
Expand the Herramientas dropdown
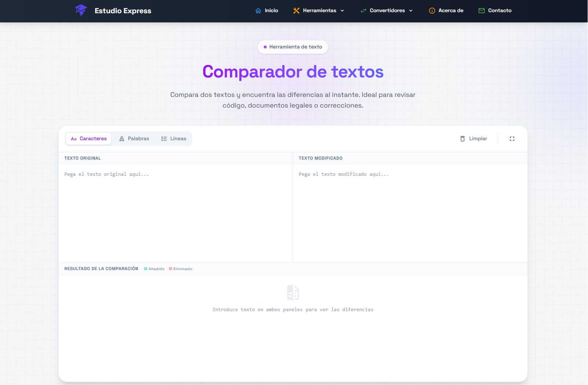pyautogui.click(x=319, y=11)
